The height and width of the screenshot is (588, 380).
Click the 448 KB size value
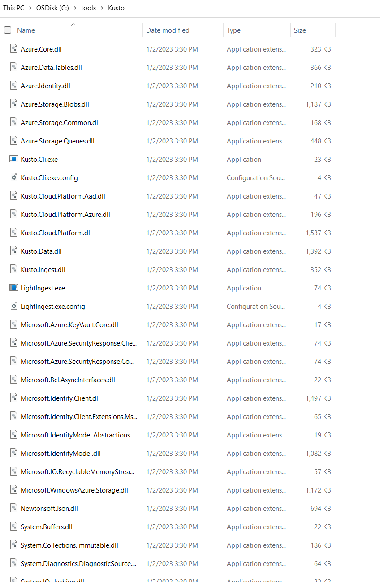point(321,141)
